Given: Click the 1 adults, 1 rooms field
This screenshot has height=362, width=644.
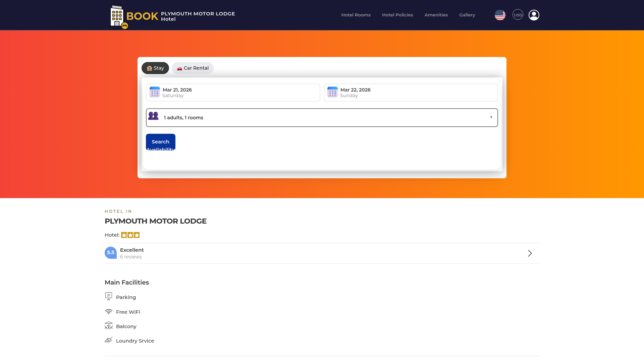Looking at the screenshot, I should (322, 118).
